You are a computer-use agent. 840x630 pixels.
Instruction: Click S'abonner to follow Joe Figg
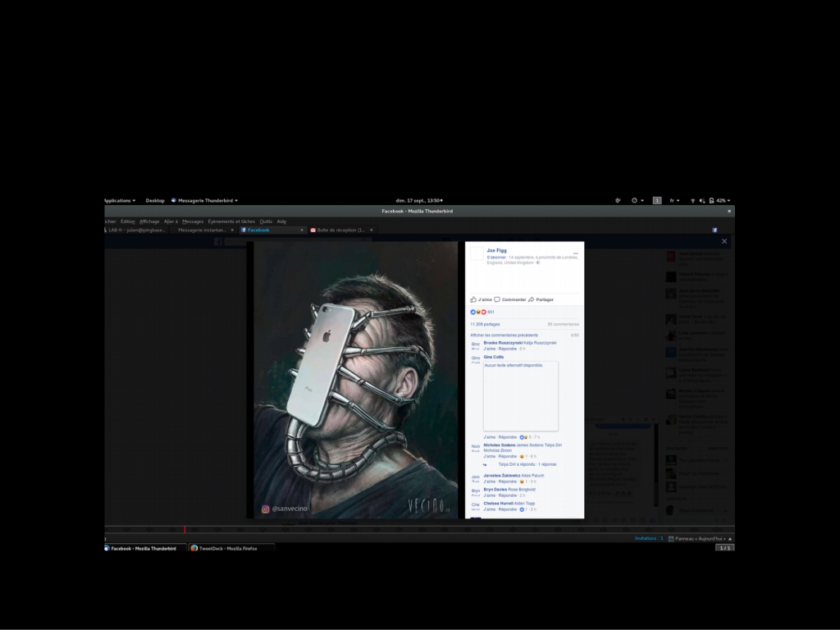pos(496,257)
